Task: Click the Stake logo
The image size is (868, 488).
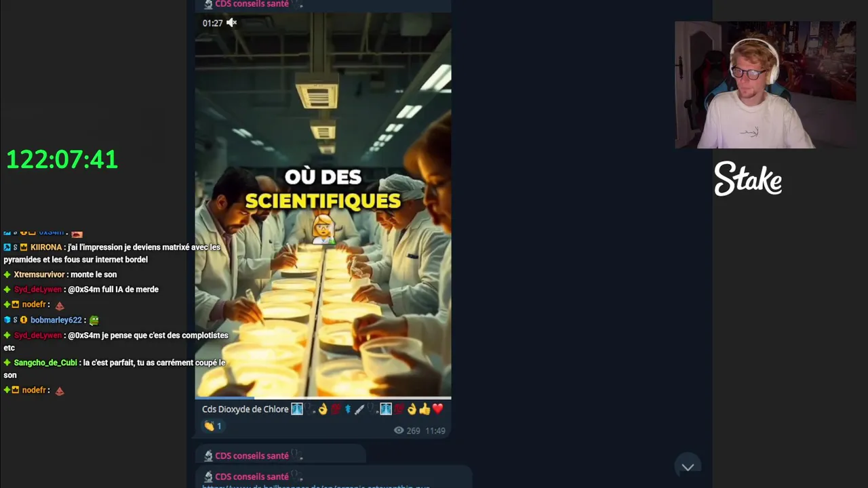Action: coord(748,178)
